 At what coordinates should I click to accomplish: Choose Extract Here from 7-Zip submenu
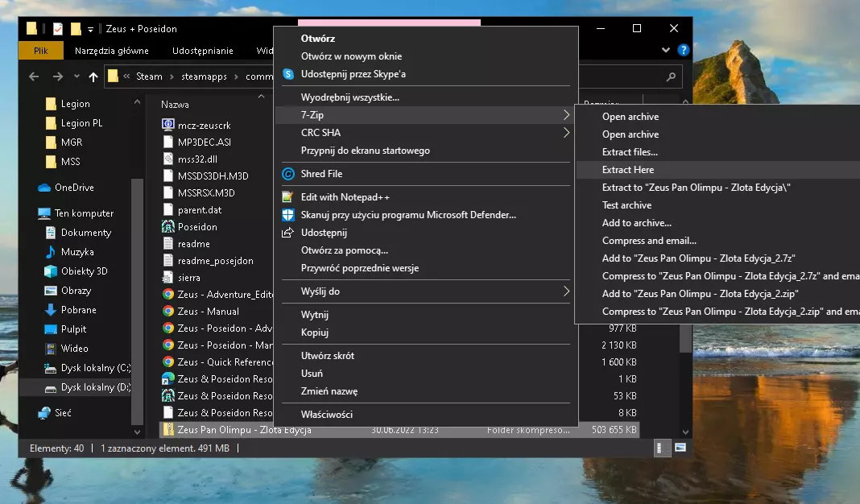(x=628, y=170)
